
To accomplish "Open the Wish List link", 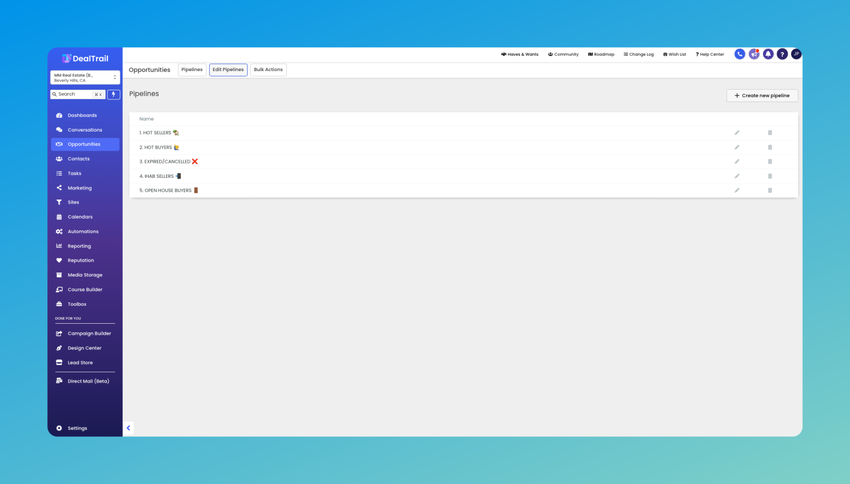I will (x=674, y=54).
